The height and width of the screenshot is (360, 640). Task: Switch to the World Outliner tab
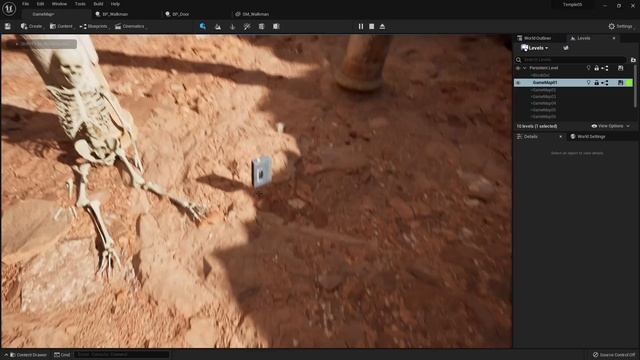tap(534, 38)
